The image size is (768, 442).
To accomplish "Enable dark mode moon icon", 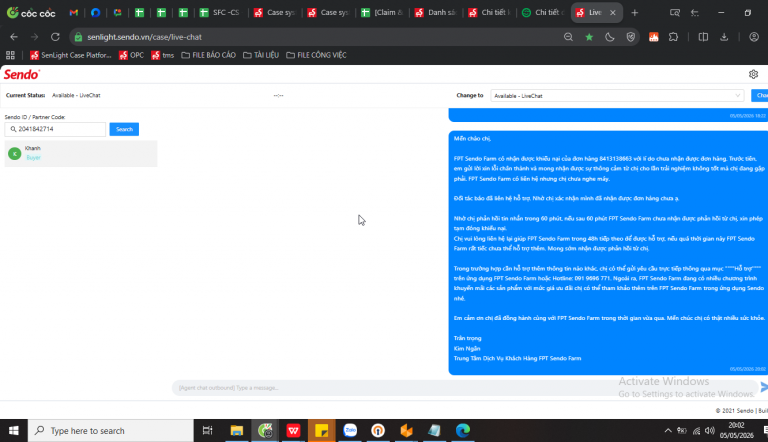I will 610,37.
